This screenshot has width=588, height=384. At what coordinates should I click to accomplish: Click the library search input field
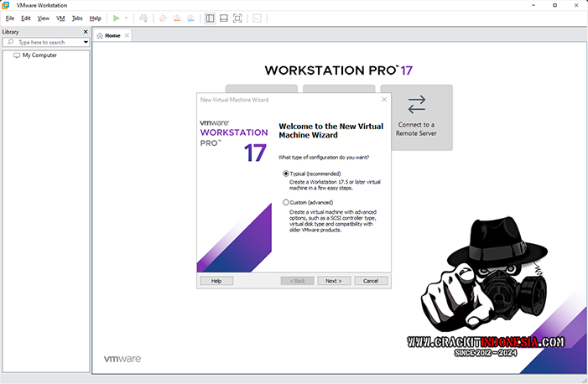click(x=46, y=42)
